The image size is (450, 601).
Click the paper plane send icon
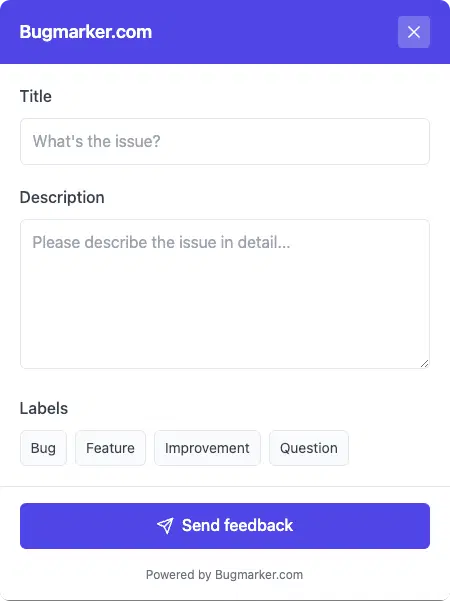coord(165,525)
